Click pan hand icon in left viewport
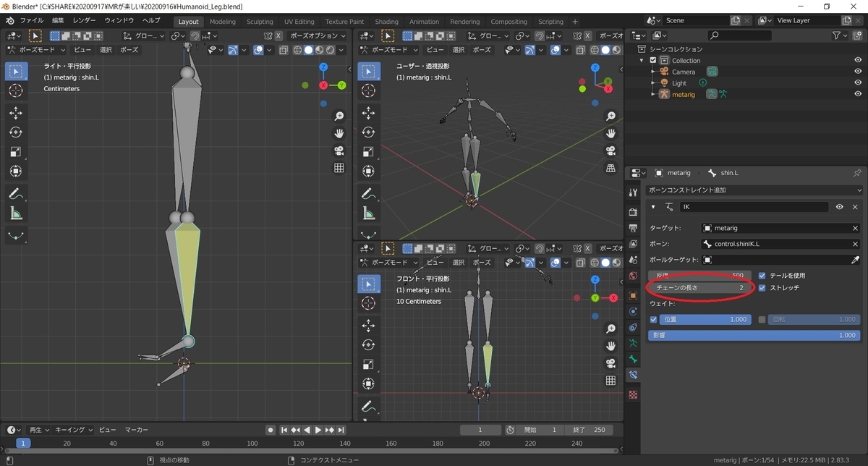 tap(339, 134)
